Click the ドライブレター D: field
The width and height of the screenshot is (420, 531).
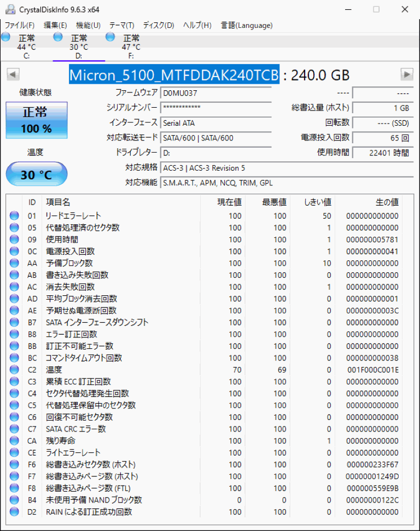pos(216,153)
